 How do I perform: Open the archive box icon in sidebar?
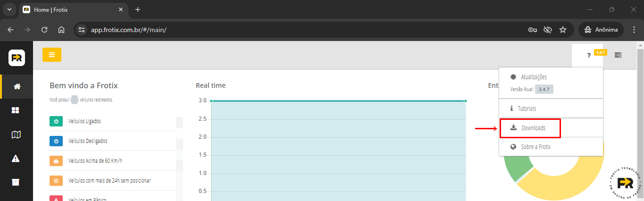pyautogui.click(x=16, y=183)
